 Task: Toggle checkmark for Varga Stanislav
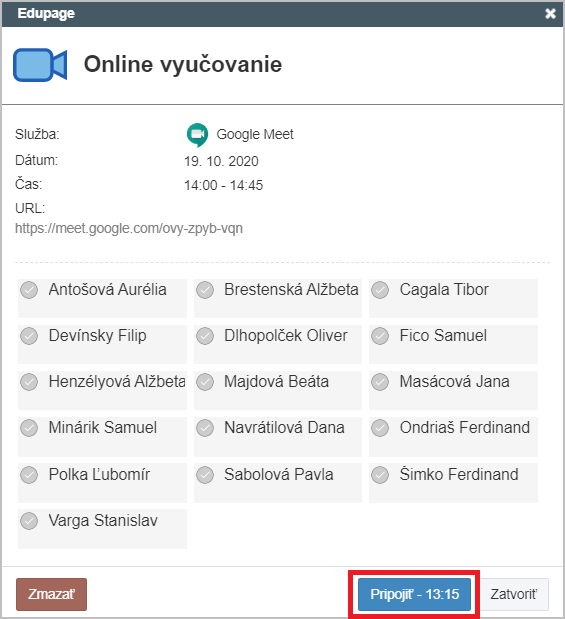29,521
